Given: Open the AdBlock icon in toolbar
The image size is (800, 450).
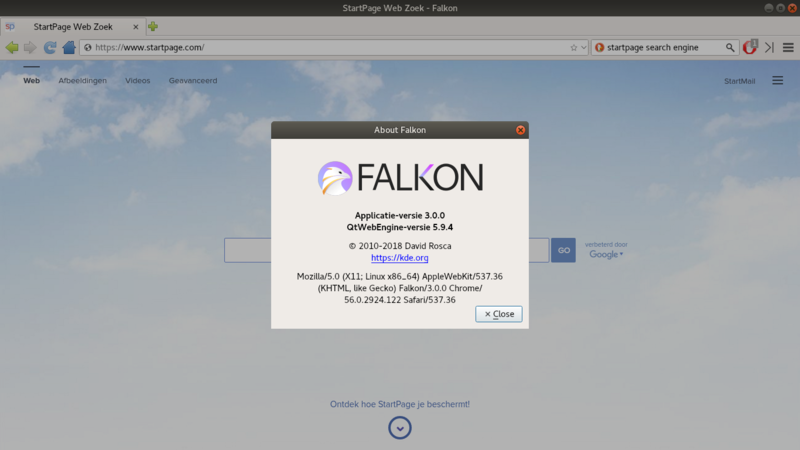Looking at the screenshot, I should click(750, 47).
